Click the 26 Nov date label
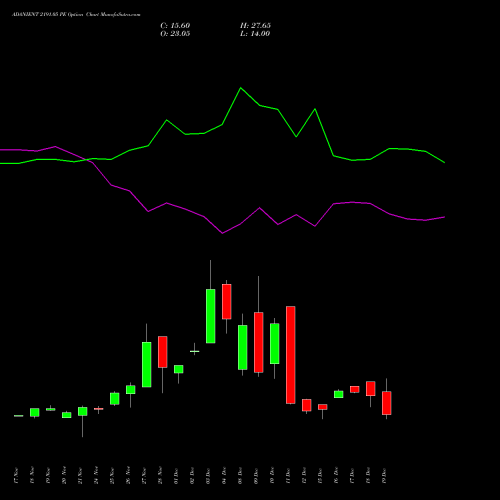Image resolution: width=500 pixels, height=500 pixels. pos(128,476)
